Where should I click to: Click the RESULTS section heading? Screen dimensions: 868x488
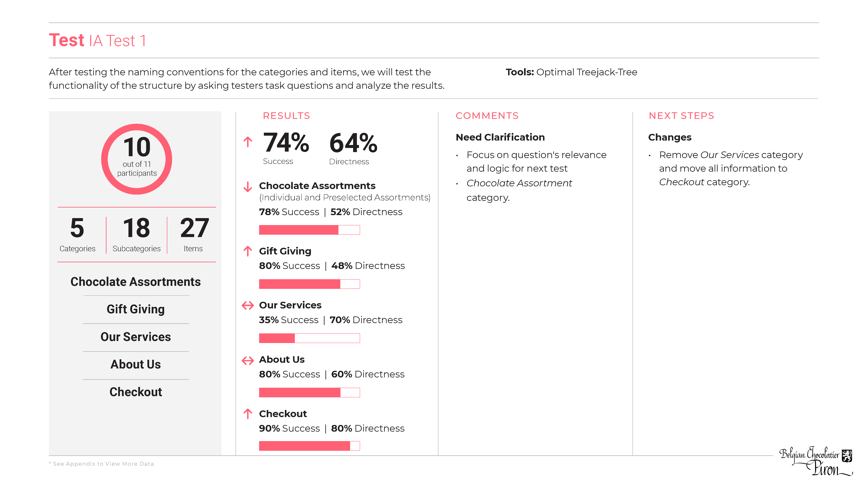point(286,116)
